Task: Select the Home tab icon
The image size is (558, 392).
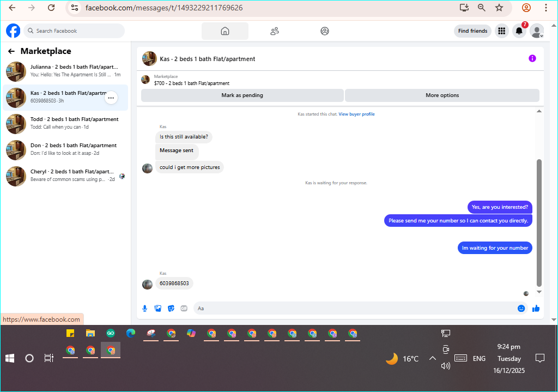Action: pos(225,31)
